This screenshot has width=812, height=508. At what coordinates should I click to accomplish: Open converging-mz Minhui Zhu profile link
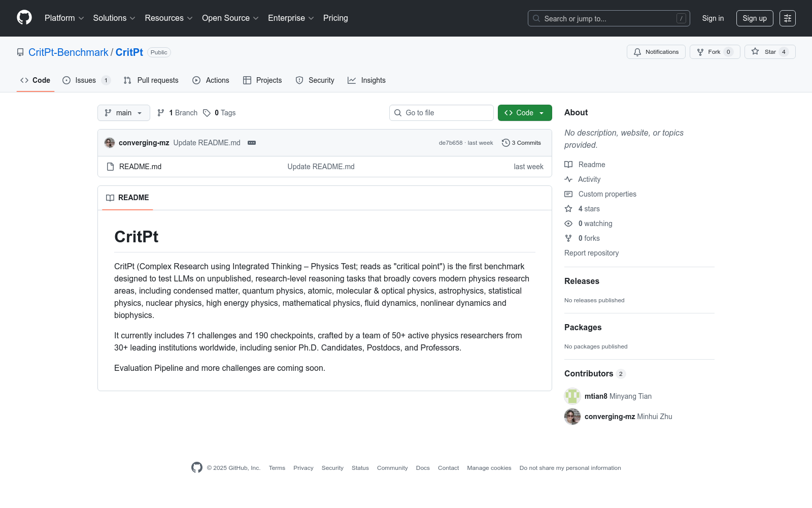628,417
